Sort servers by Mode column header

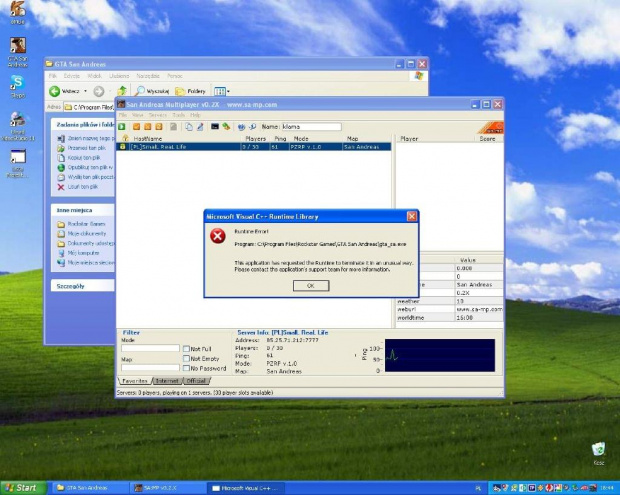(301, 139)
